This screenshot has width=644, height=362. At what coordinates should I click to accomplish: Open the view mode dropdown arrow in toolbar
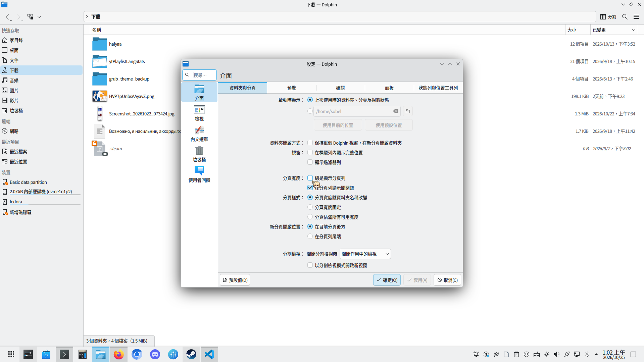click(39, 17)
